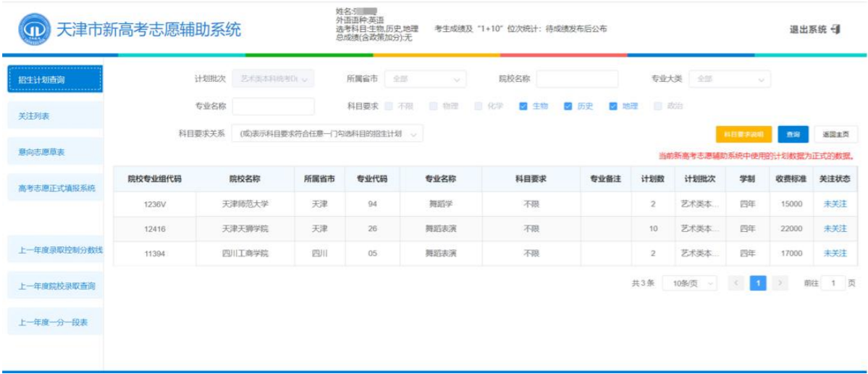Click the 退出系统 logout icon
Image resolution: width=868 pixels, height=374 pixels.
point(837,30)
